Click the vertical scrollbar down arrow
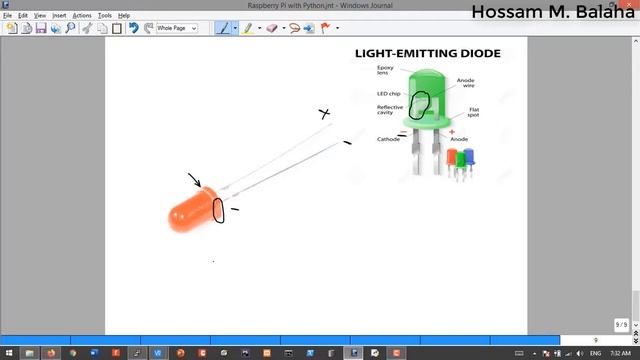 coord(636,325)
